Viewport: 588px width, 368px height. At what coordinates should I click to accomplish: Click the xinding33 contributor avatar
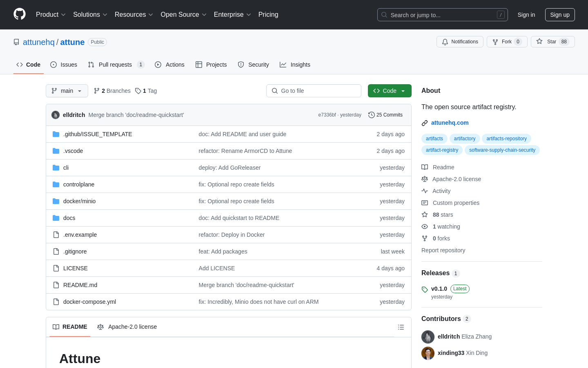[428, 353]
